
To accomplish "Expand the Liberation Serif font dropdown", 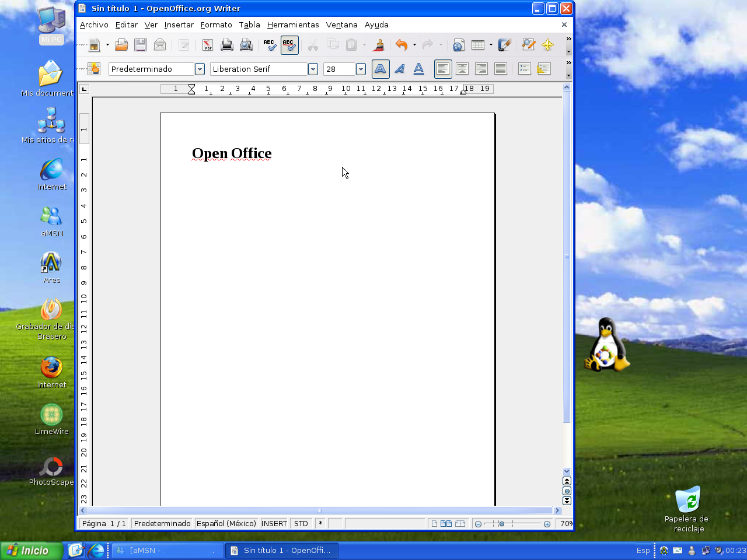I will coord(313,69).
